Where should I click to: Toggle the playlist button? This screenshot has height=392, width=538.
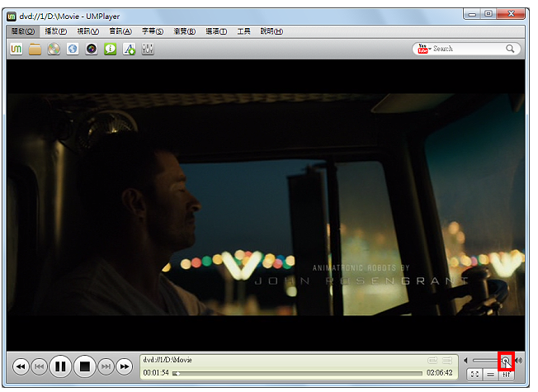[491, 375]
